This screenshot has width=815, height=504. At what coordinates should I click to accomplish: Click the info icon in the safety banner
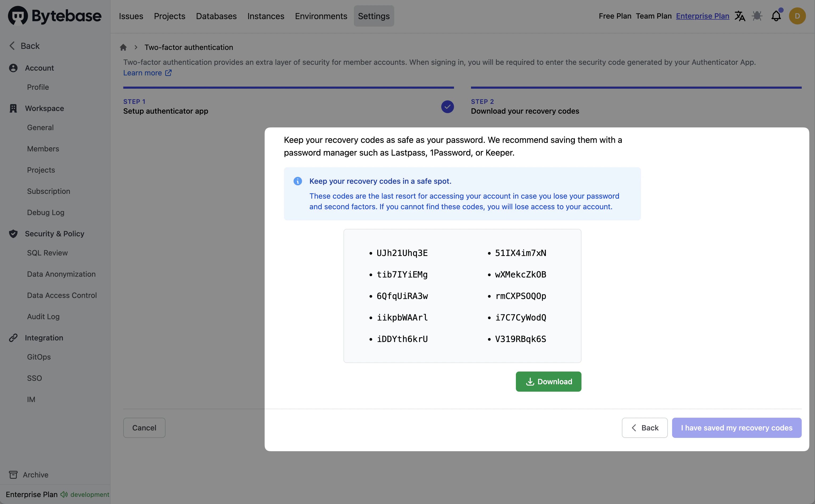(298, 181)
